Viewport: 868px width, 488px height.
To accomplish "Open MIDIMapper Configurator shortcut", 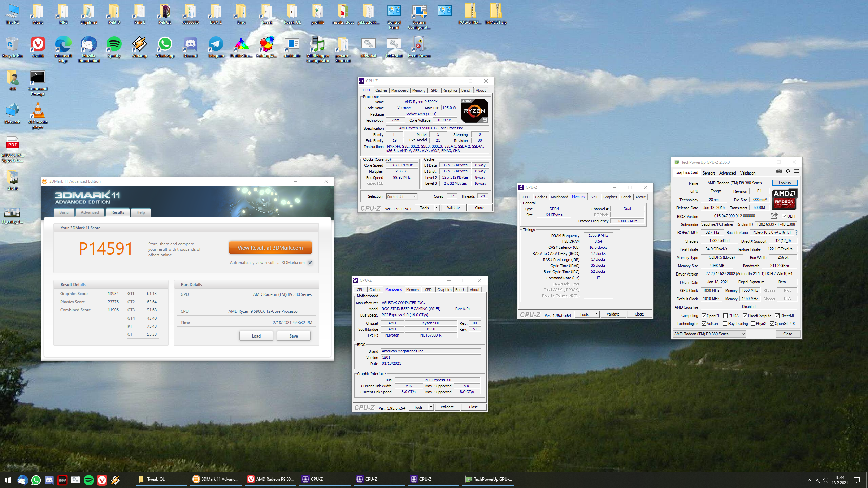I will pyautogui.click(x=317, y=49).
